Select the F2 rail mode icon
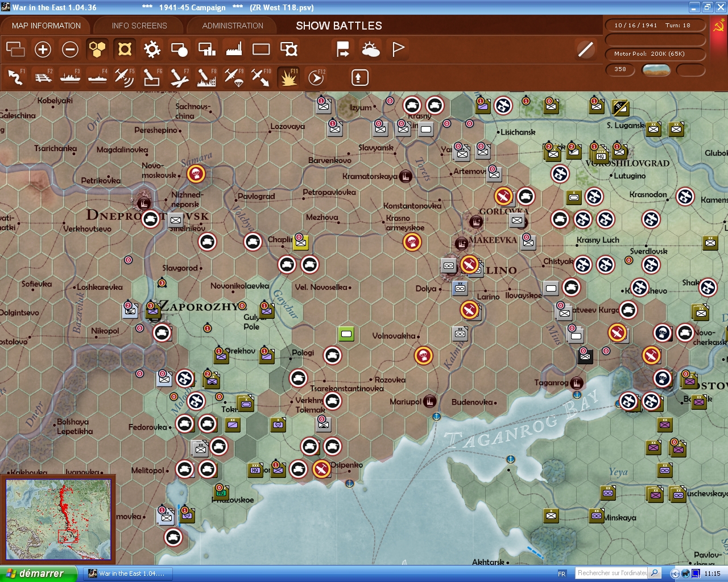The image size is (728, 582). (43, 77)
